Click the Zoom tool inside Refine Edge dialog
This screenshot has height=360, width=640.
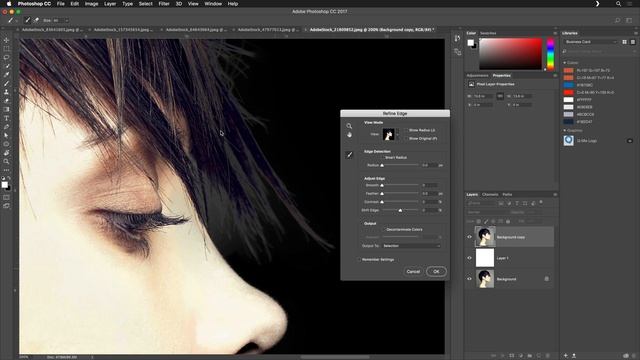[x=349, y=126]
